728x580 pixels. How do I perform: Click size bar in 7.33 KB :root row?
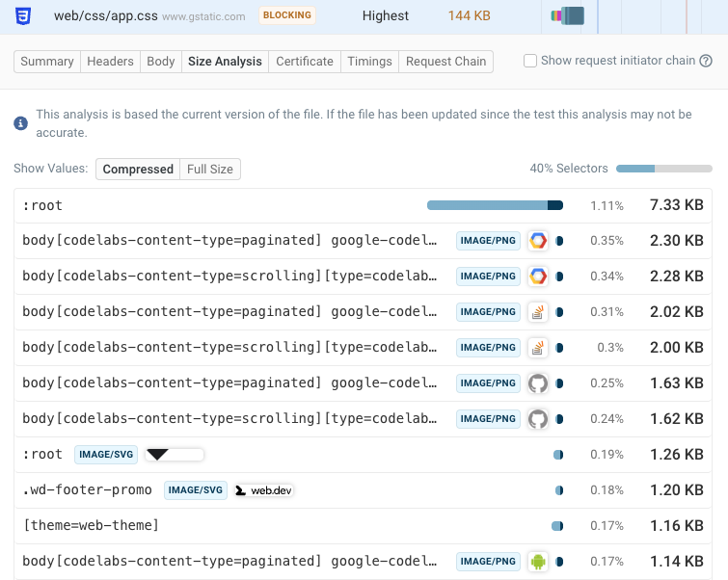pyautogui.click(x=495, y=205)
